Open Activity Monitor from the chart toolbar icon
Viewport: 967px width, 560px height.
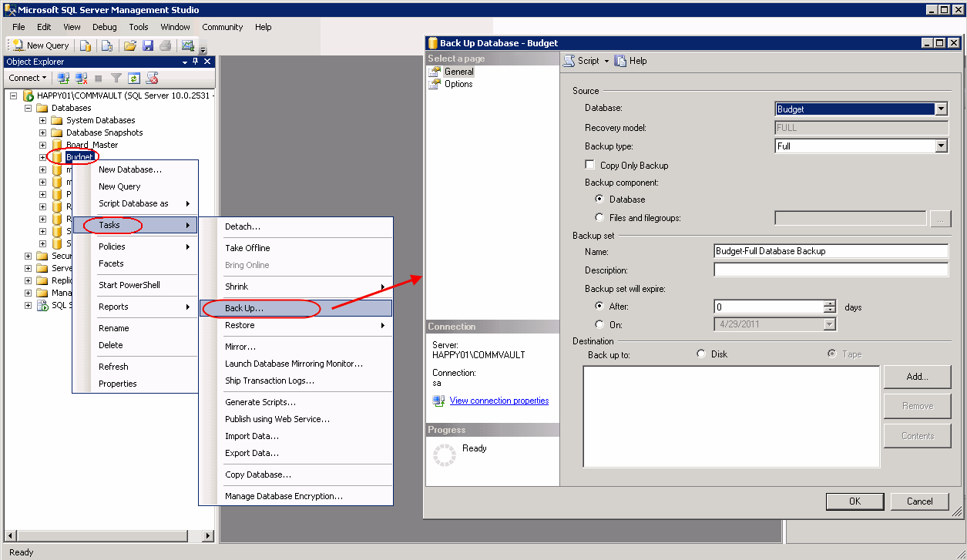[187, 45]
